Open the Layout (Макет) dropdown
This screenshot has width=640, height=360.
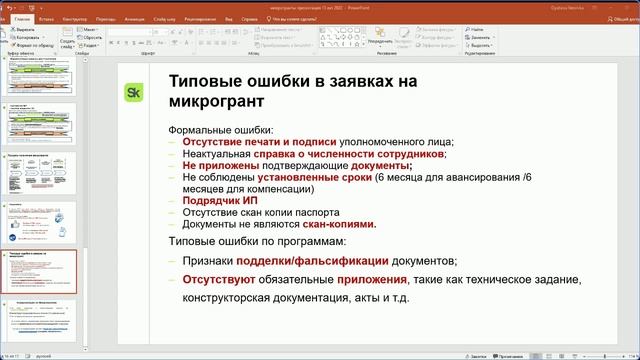tap(87, 29)
